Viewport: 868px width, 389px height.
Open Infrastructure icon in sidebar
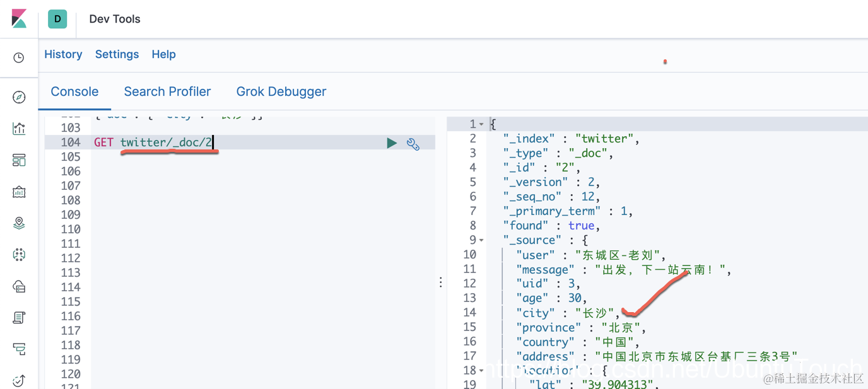click(x=19, y=286)
